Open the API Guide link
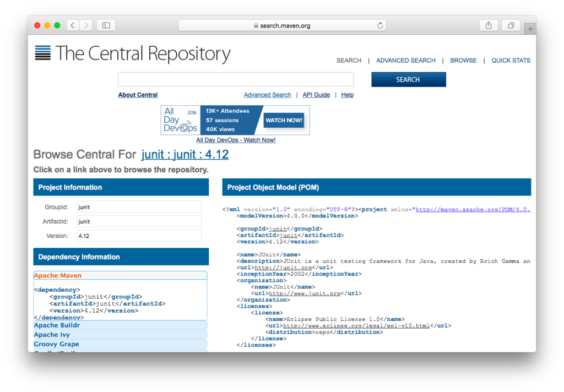564x392 pixels. coord(316,95)
